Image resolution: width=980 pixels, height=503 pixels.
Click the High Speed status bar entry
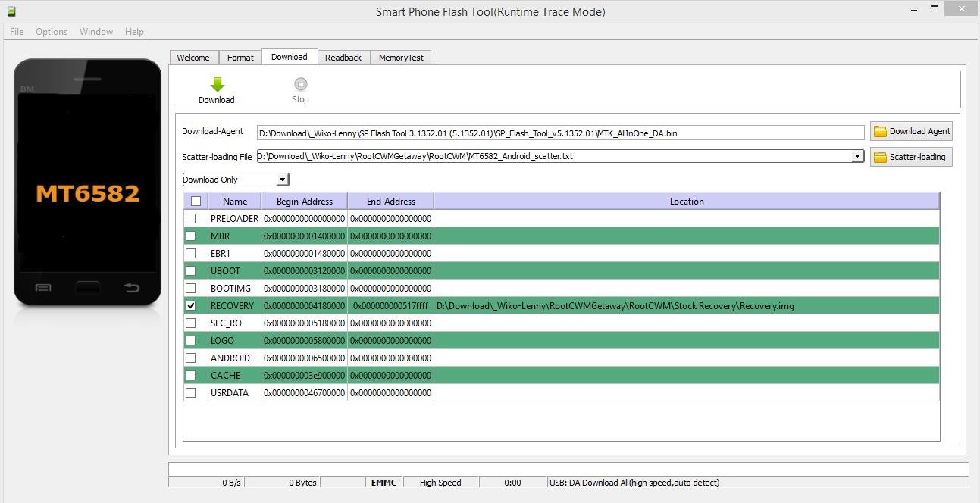pyautogui.click(x=440, y=483)
